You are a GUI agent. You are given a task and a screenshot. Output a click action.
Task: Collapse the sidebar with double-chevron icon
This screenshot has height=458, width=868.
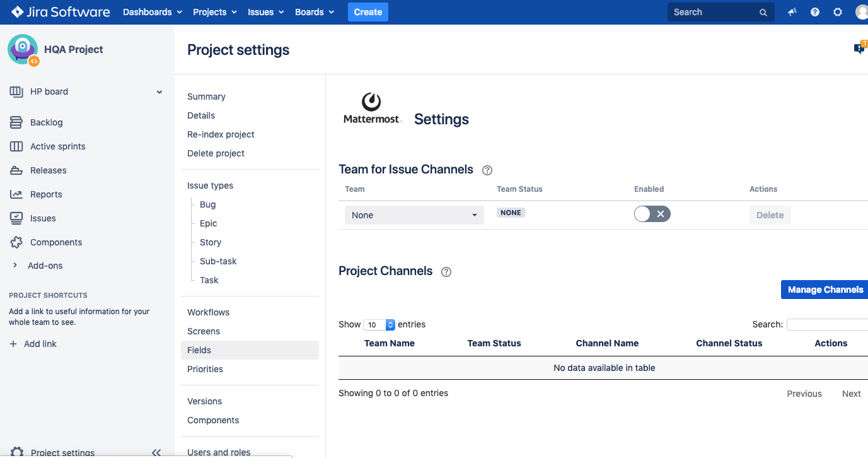click(156, 452)
